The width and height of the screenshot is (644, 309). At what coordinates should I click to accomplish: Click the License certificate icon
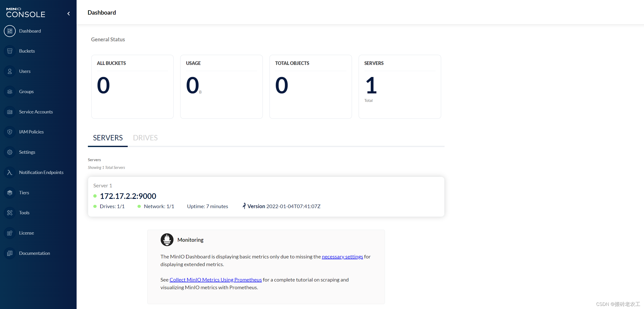pyautogui.click(x=10, y=233)
